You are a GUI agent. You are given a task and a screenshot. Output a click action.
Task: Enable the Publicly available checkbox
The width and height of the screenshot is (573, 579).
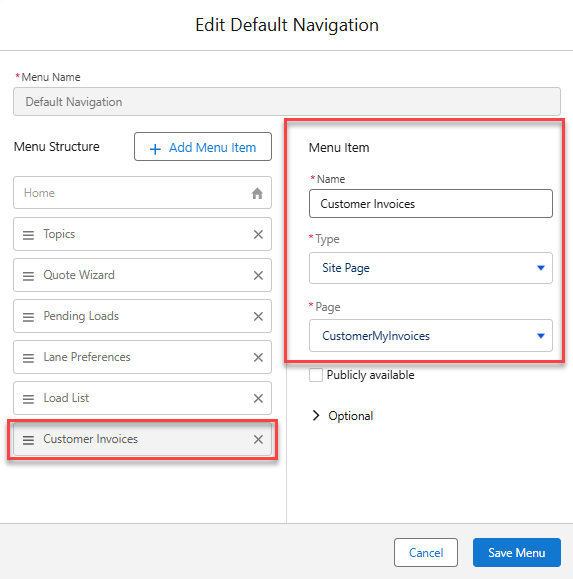[316, 375]
